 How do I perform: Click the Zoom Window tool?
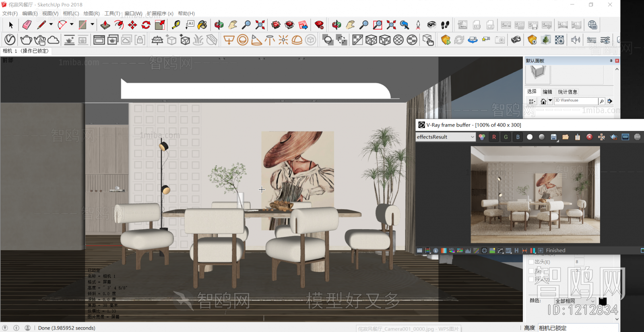[x=378, y=25]
